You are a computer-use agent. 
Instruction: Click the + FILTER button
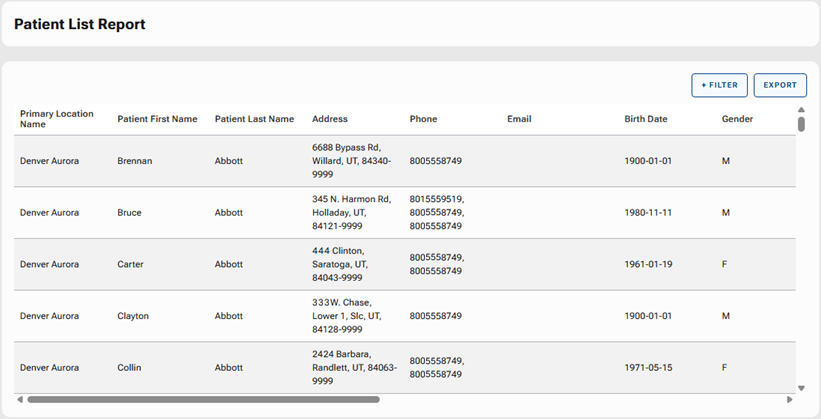pos(719,85)
